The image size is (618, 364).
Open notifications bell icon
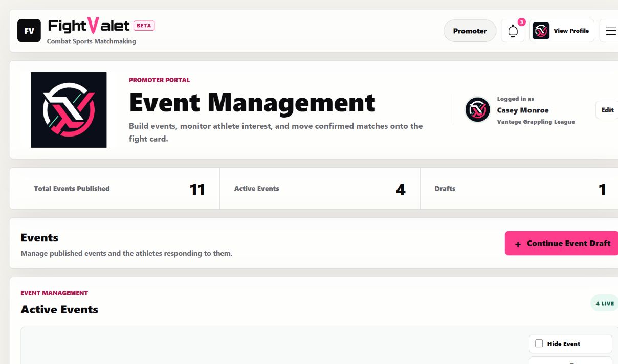click(x=513, y=31)
